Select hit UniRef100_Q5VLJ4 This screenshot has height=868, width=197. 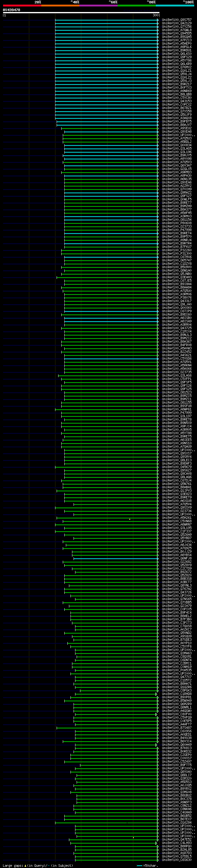point(177,74)
